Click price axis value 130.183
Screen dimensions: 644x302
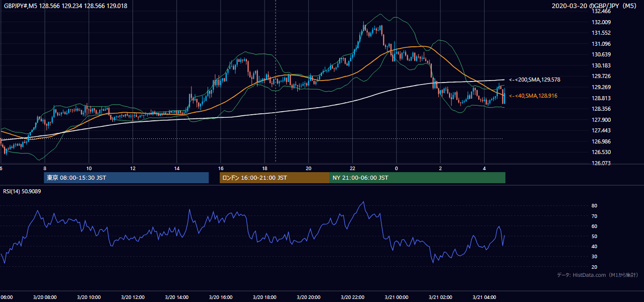(x=601, y=65)
